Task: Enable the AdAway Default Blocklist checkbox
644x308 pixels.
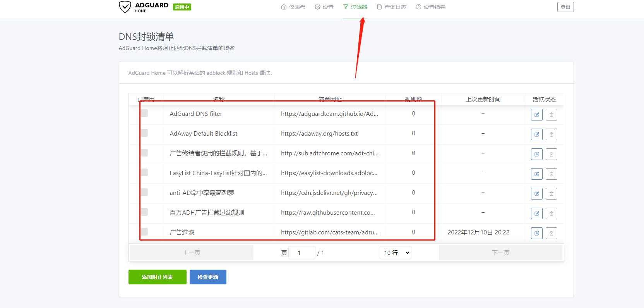Action: (x=144, y=133)
